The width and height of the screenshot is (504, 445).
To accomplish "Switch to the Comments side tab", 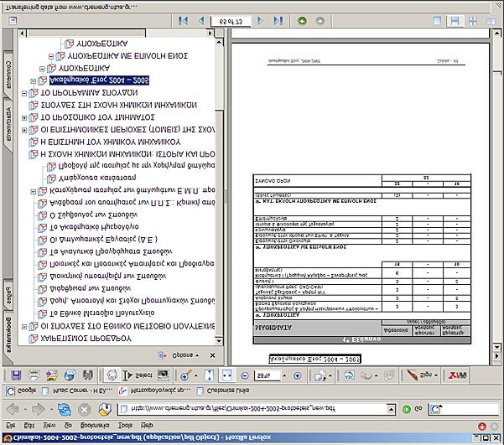I will click(8, 75).
